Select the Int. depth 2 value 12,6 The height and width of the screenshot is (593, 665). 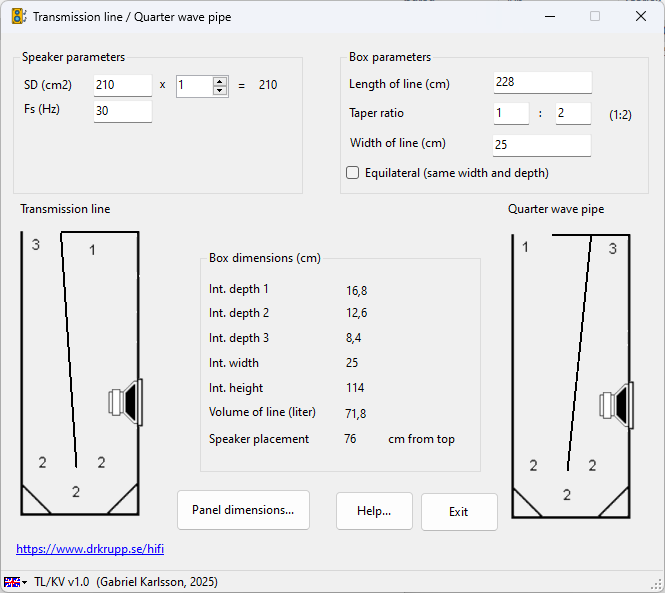coord(356,313)
